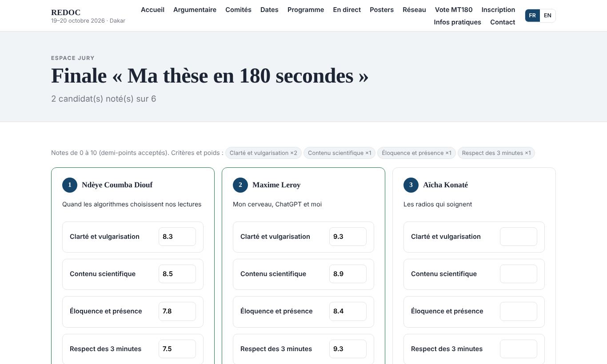
Task: Click the 'Respect des 3 minutes ×1' chip
Action: (x=496, y=153)
